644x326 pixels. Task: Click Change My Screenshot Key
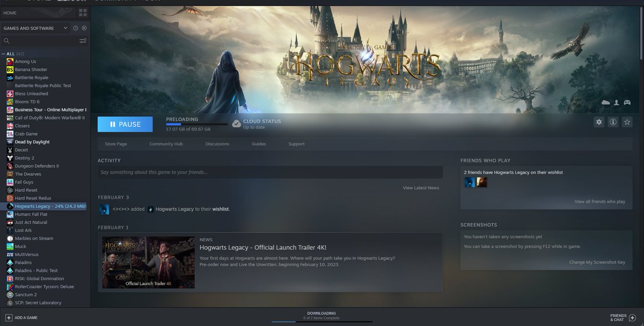597,262
